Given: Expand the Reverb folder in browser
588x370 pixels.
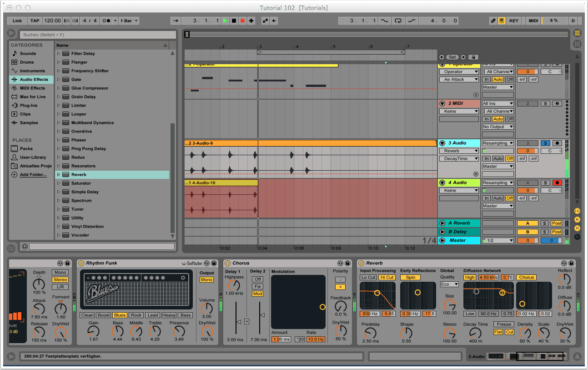Looking at the screenshot, I should point(59,175).
